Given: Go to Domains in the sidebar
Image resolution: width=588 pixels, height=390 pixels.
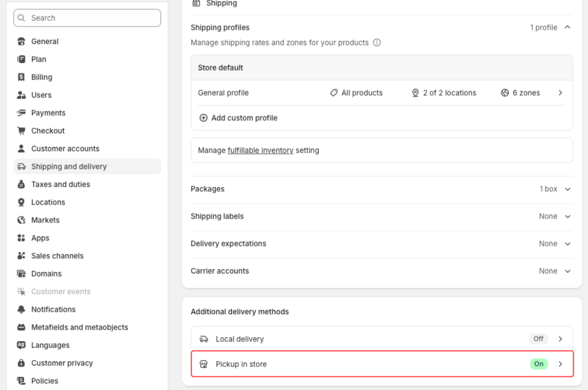Looking at the screenshot, I should tap(47, 274).
